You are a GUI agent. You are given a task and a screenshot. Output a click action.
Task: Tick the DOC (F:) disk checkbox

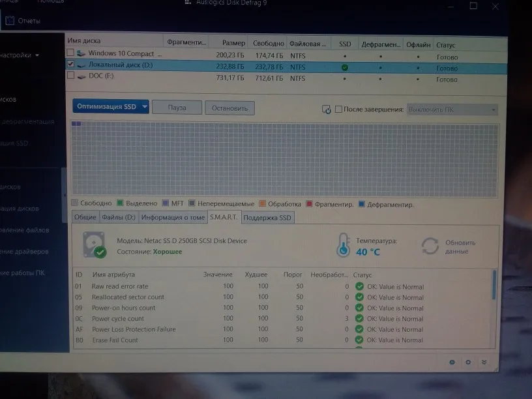tap(70, 75)
